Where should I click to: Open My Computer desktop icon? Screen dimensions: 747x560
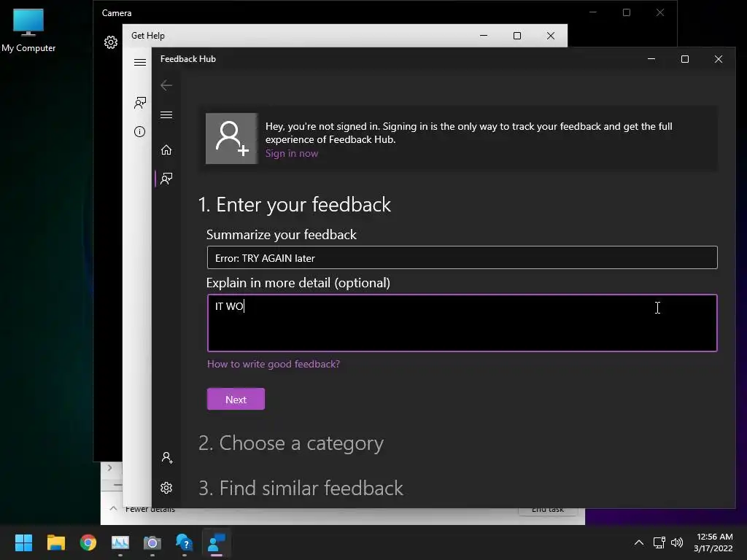tap(28, 30)
